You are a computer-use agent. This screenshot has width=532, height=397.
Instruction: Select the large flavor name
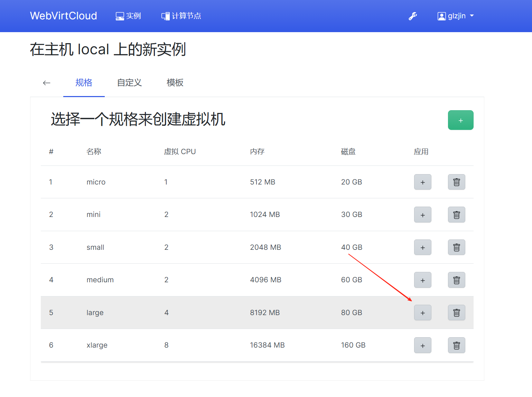pyautogui.click(x=95, y=313)
